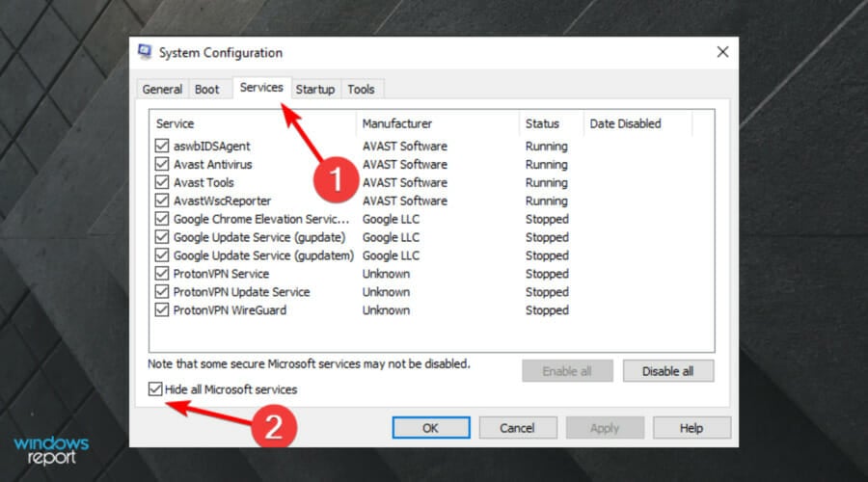Image resolution: width=868 pixels, height=482 pixels.
Task: Select Google Update Service (gupdatem) name
Action: coord(263,255)
